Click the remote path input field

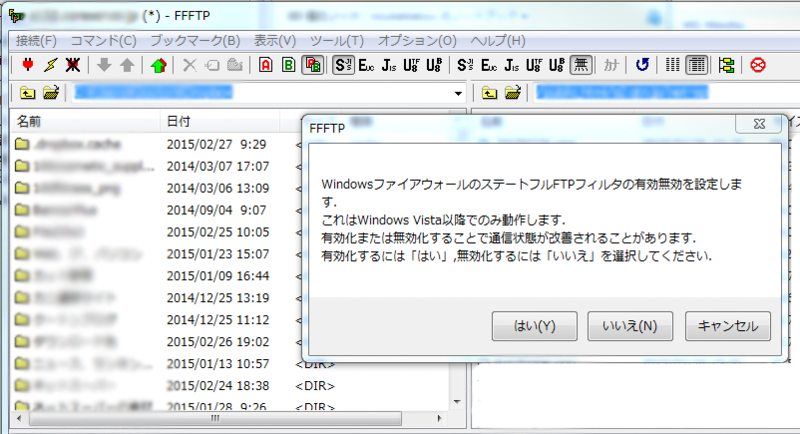click(x=665, y=93)
